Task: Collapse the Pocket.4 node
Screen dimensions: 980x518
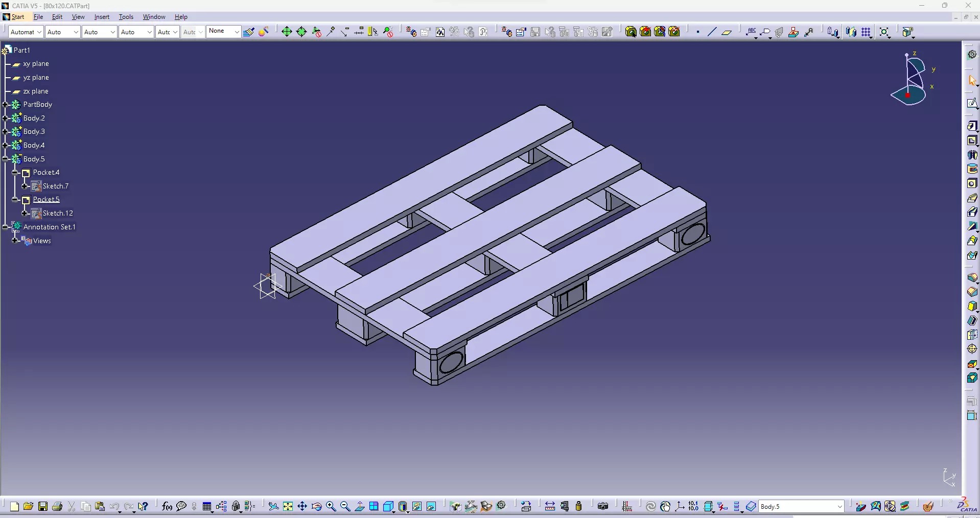Action: click(15, 173)
